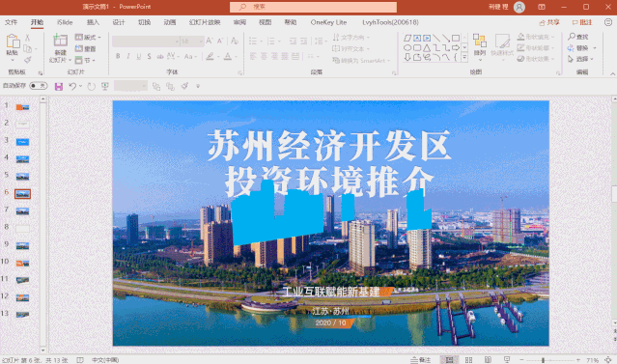
Task: Click the Slide Sorter view icon
Action: [468, 360]
